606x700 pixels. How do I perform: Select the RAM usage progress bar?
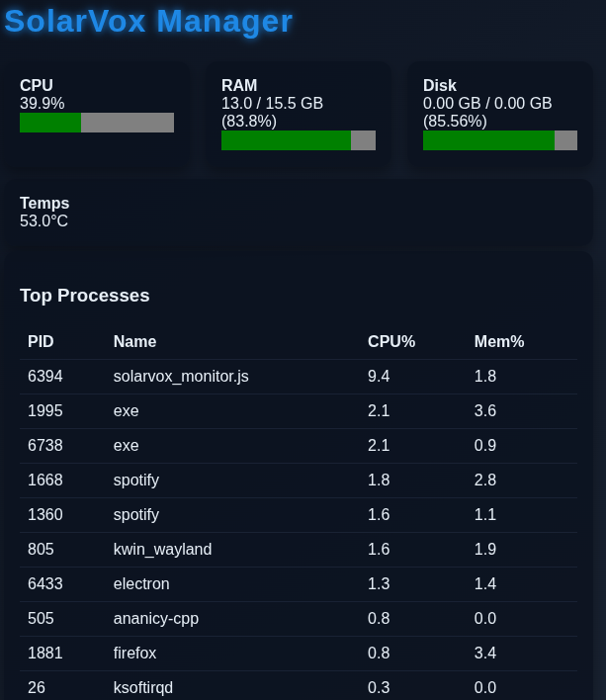(x=298, y=140)
